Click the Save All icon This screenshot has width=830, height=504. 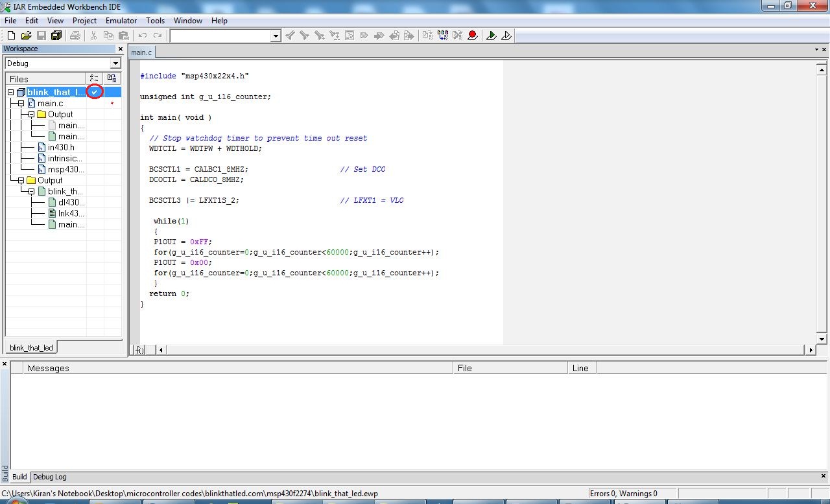tap(56, 36)
